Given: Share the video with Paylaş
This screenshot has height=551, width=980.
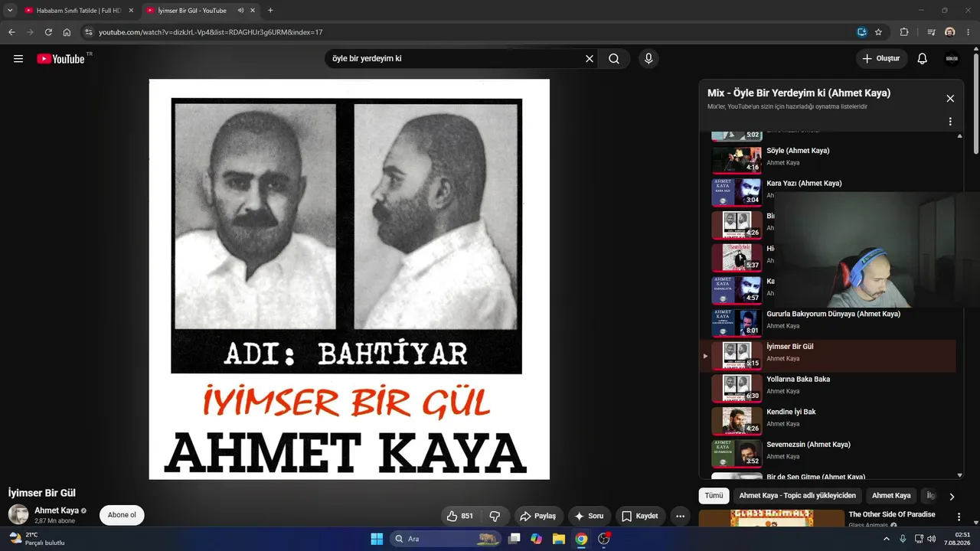Looking at the screenshot, I should click(x=538, y=516).
